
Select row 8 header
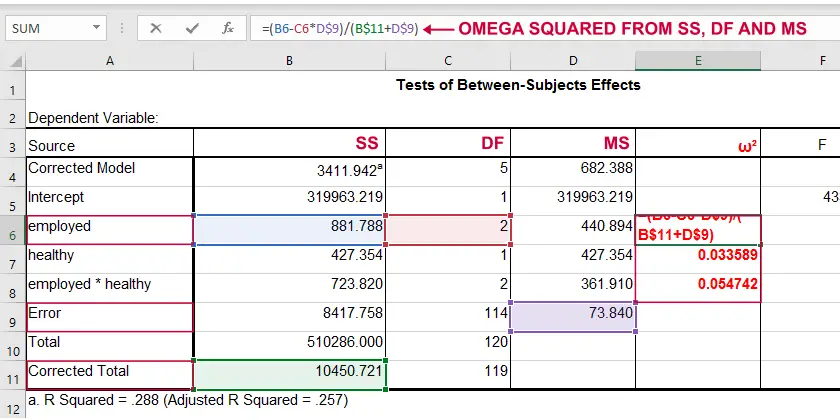13,288
